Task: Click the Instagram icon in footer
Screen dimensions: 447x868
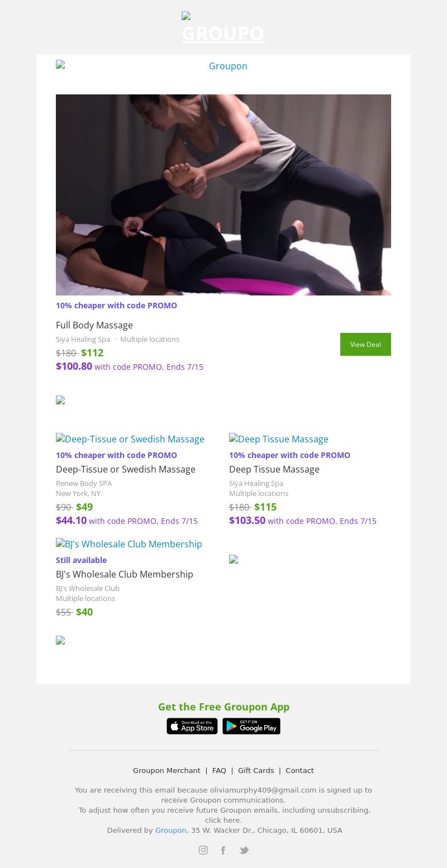Action: point(203,850)
